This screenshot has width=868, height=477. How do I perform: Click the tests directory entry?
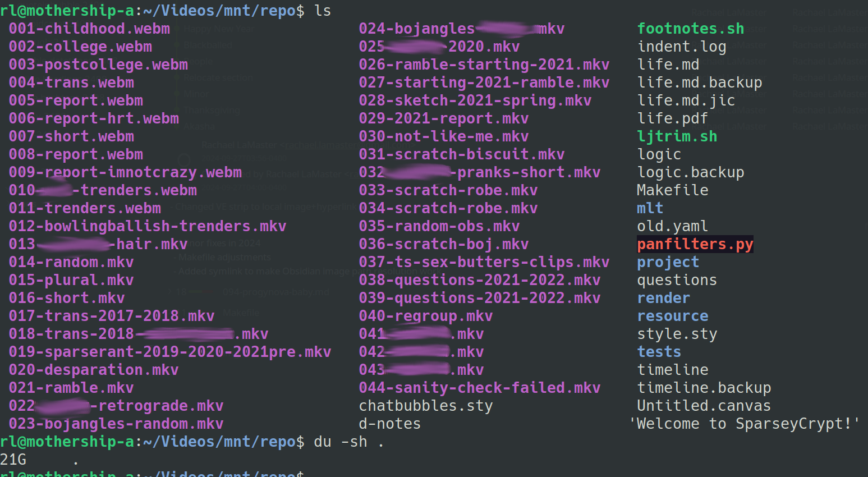[x=659, y=352]
